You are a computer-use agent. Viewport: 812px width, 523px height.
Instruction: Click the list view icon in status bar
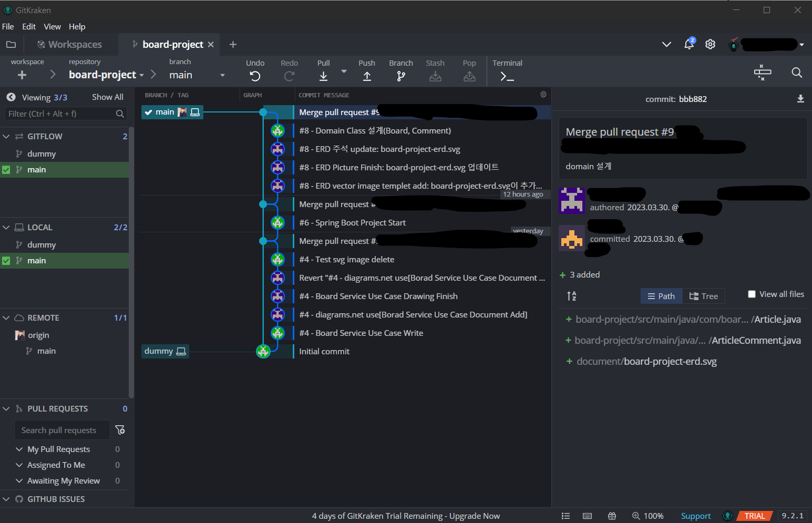[x=566, y=516]
